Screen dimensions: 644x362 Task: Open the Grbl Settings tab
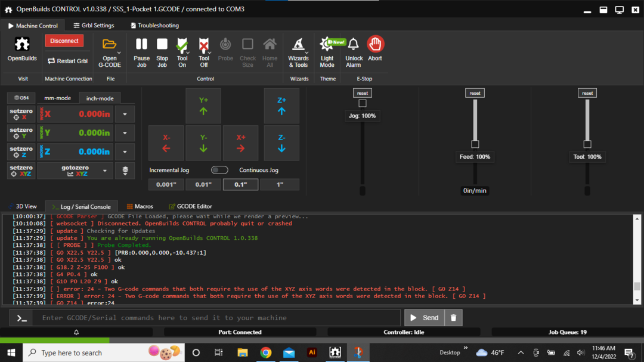pyautogui.click(x=94, y=26)
